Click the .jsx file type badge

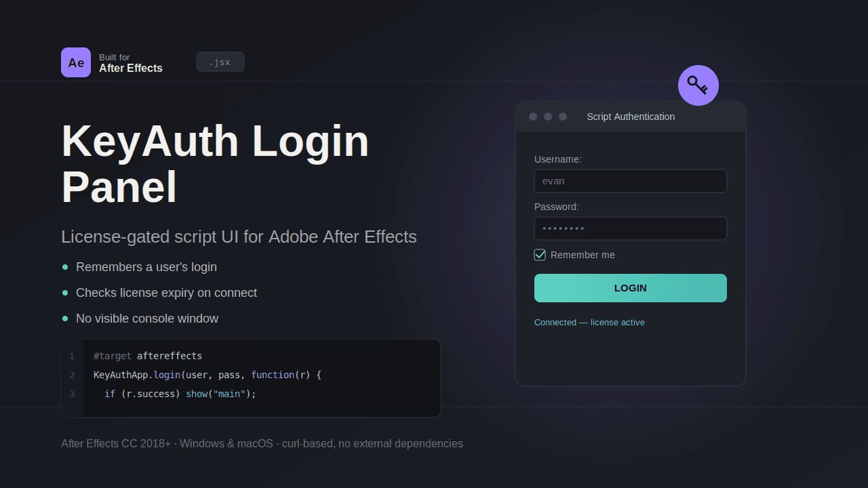[x=220, y=62]
